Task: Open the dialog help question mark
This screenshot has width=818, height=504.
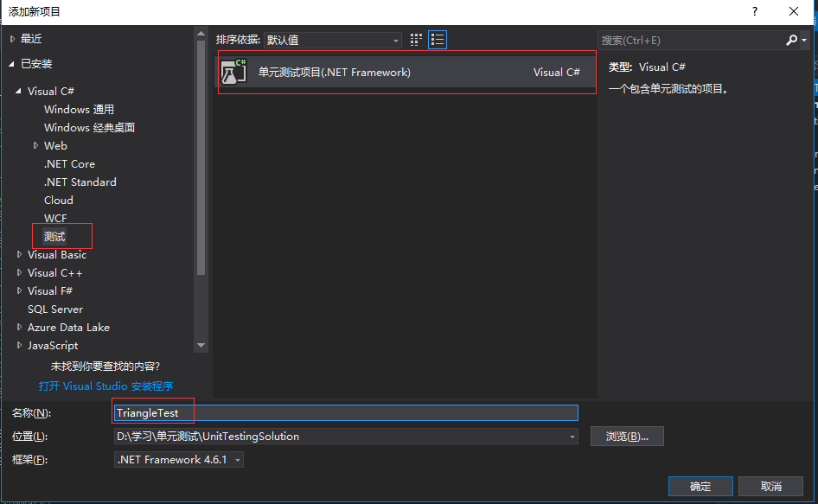Action: point(754,11)
